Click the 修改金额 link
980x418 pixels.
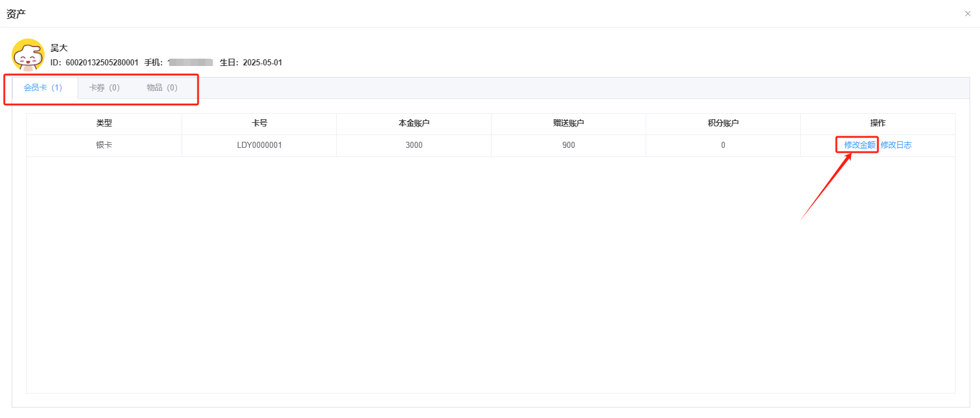[x=859, y=145]
